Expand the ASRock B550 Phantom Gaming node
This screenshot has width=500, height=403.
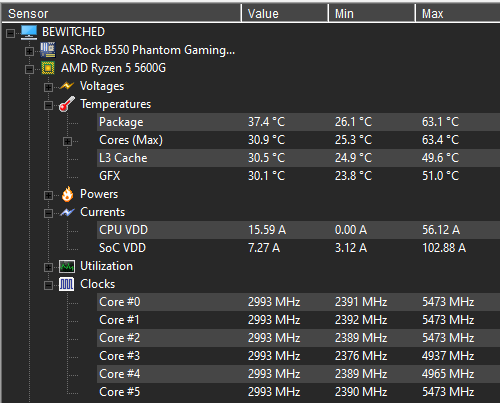click(29, 51)
